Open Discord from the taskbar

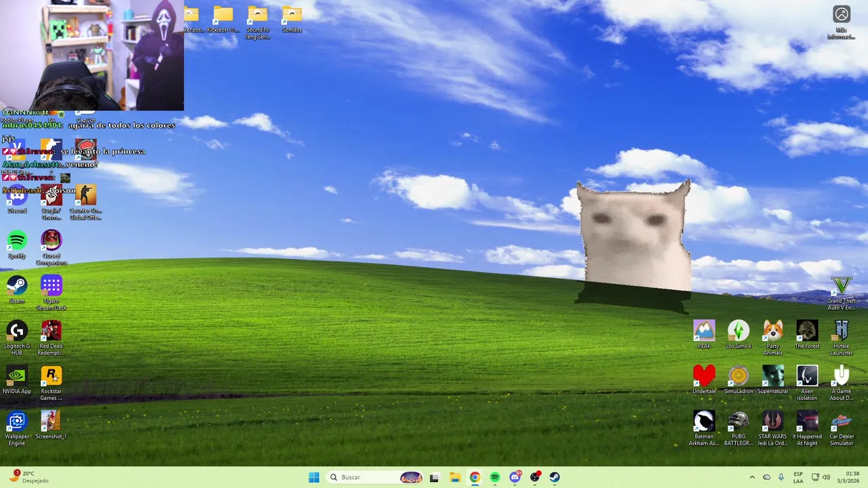pyautogui.click(x=515, y=477)
